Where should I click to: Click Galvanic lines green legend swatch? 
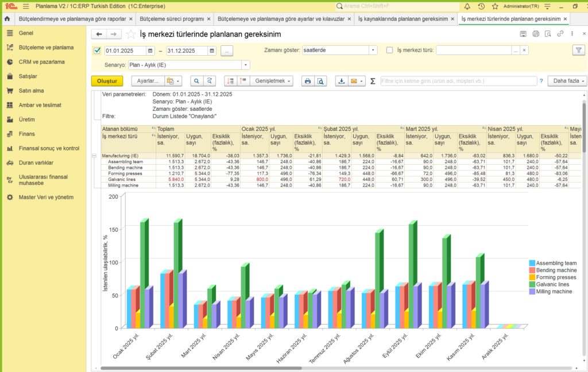[x=532, y=284]
